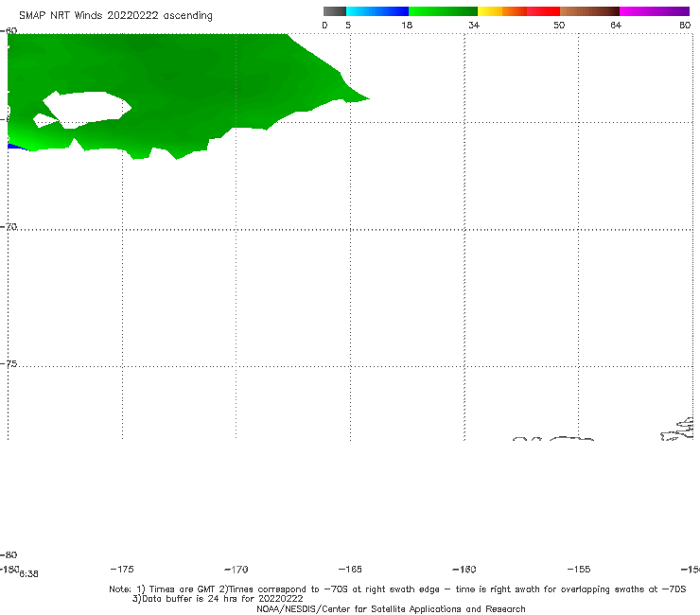Click the "-170" longitude label
700x615 pixels.
click(236, 570)
